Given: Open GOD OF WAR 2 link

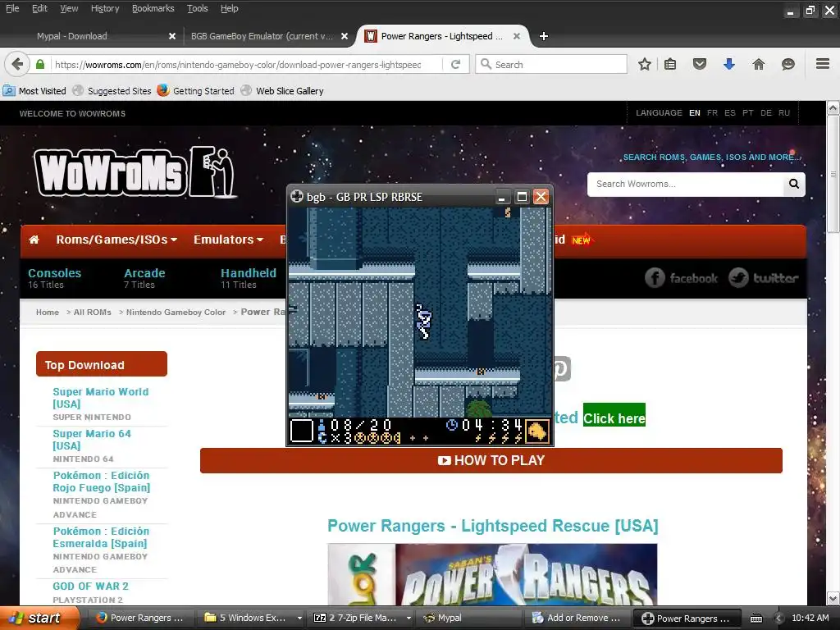Looking at the screenshot, I should coord(90,586).
